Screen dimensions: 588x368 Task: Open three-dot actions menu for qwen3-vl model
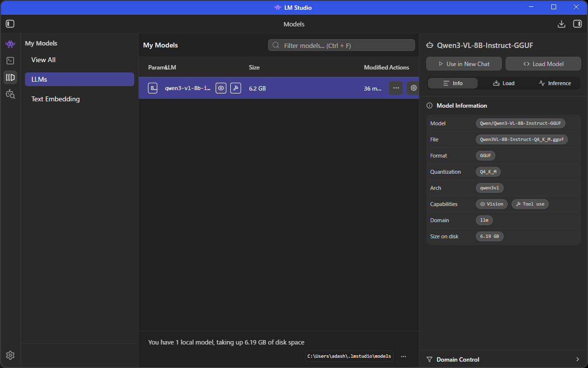396,88
